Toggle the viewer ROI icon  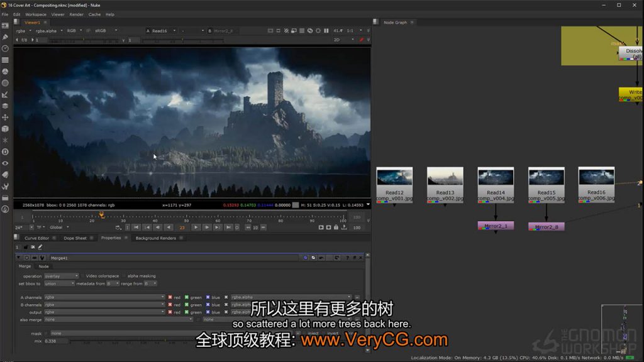(318, 31)
